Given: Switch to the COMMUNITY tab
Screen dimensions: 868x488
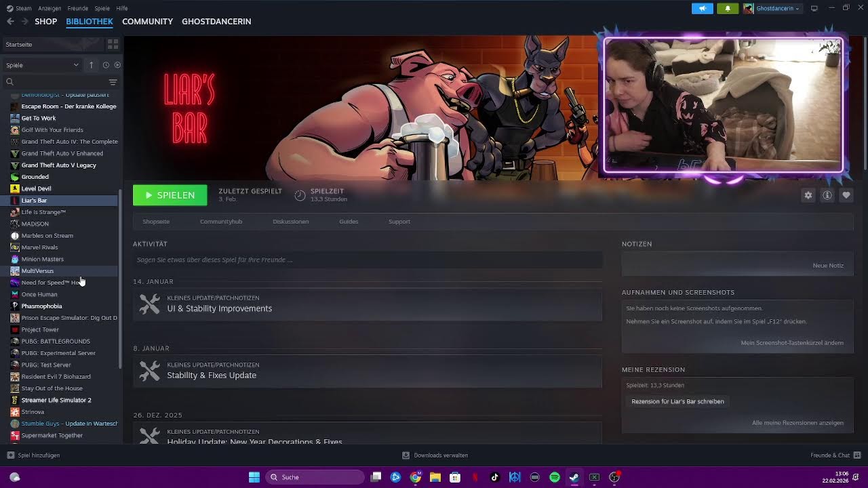Looking at the screenshot, I should [148, 22].
